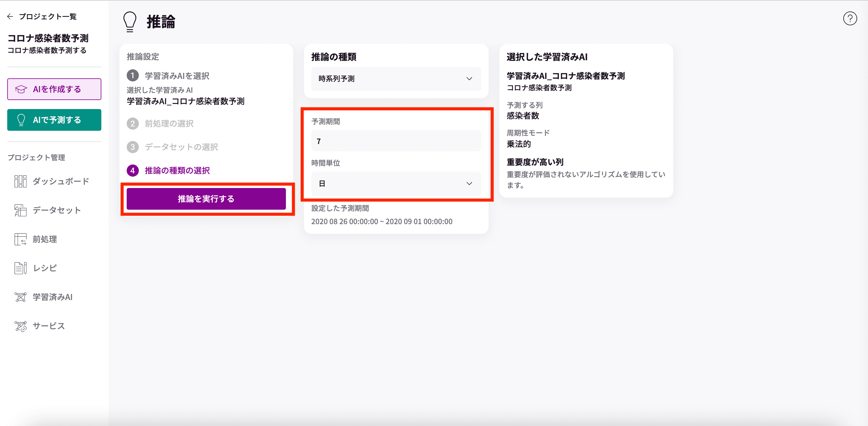The height and width of the screenshot is (426, 868).
Task: Click the lightbulb icon in AIで予測する
Action: 21,120
